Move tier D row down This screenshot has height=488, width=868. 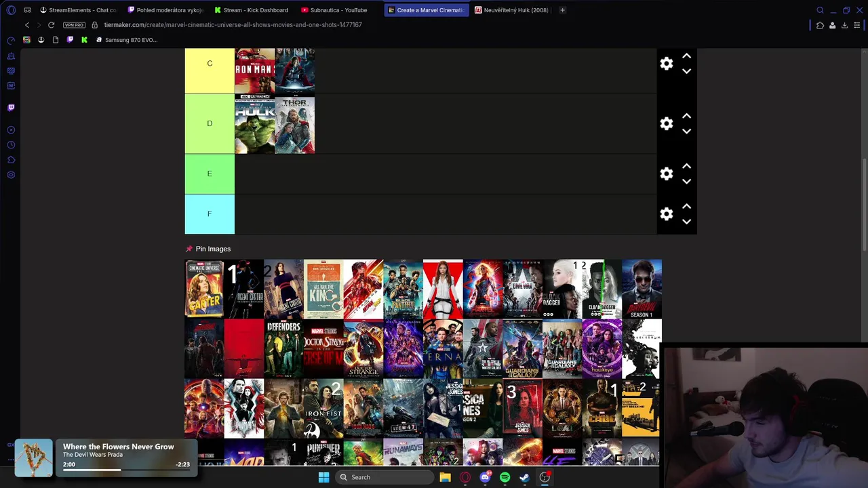tap(686, 131)
